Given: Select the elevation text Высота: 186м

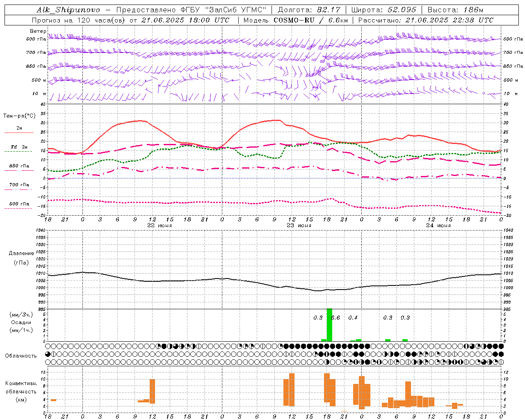Looking at the screenshot, I should pos(456,10).
